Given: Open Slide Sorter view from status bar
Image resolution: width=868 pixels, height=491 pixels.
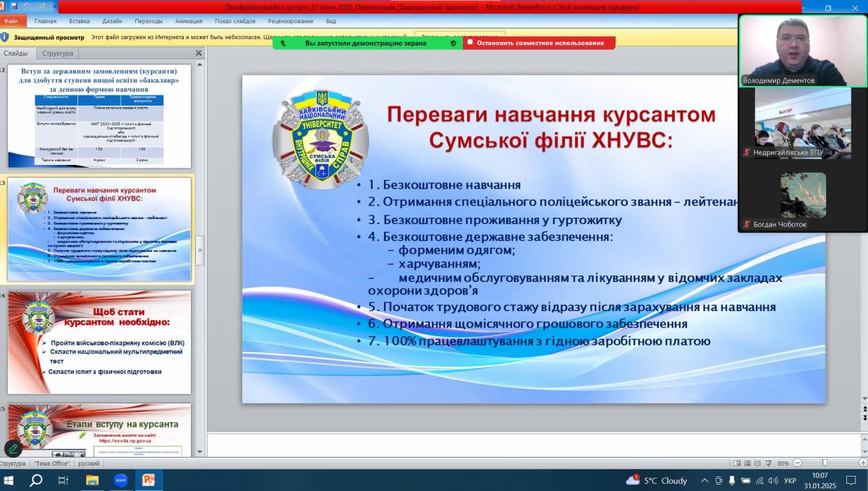Looking at the screenshot, I should pyautogui.click(x=746, y=463).
